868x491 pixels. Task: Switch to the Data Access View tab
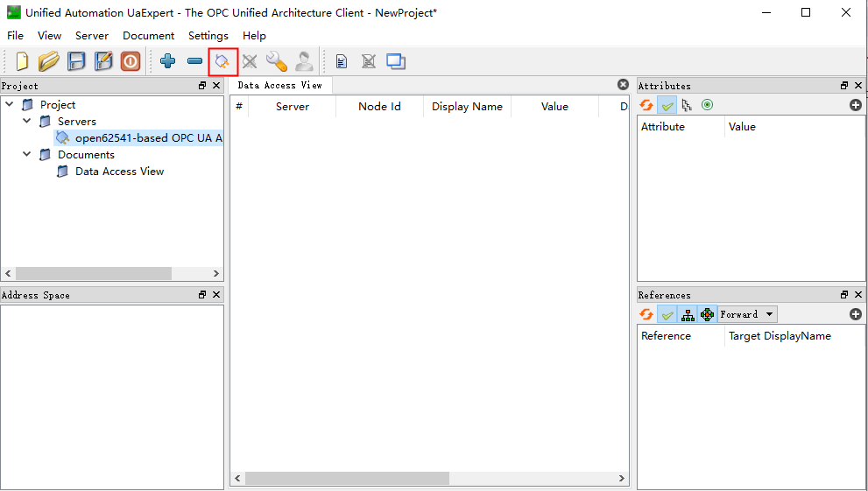[x=279, y=85]
